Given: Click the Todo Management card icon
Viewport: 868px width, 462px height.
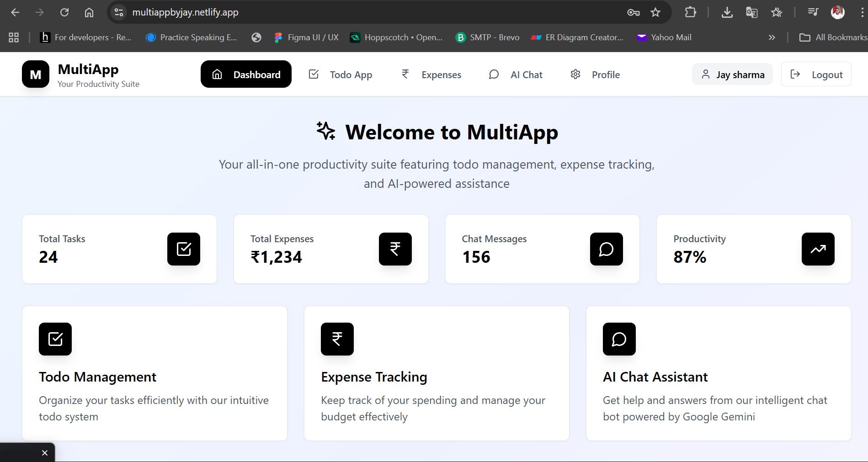Looking at the screenshot, I should click(x=55, y=339).
